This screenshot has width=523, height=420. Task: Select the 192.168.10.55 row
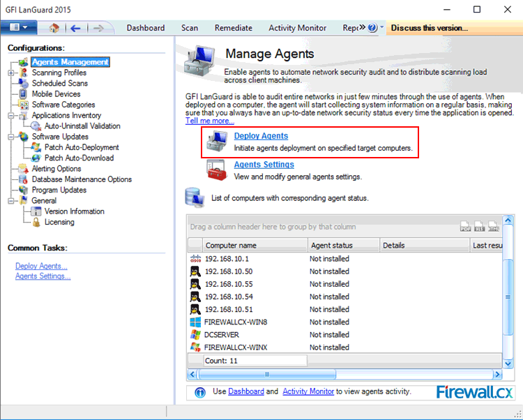[x=345, y=284]
